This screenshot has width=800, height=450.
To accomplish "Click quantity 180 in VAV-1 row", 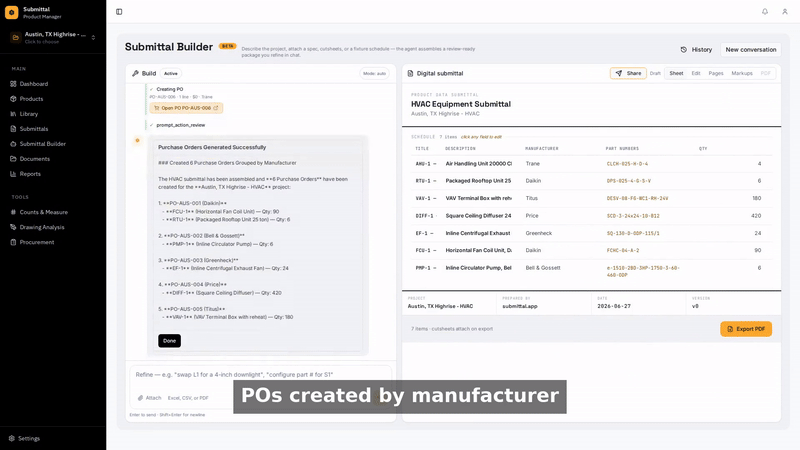I will tap(756, 198).
